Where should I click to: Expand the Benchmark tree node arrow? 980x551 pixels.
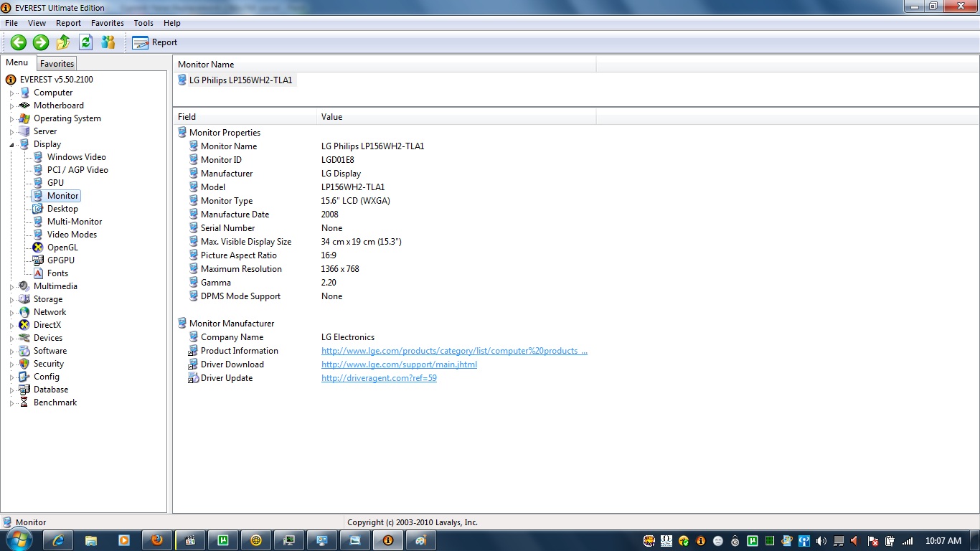click(x=11, y=403)
